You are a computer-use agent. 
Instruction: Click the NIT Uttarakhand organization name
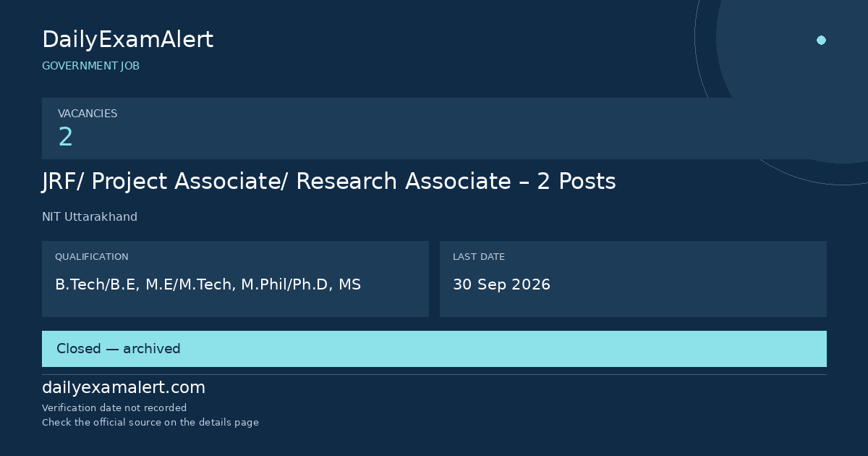[x=90, y=217]
